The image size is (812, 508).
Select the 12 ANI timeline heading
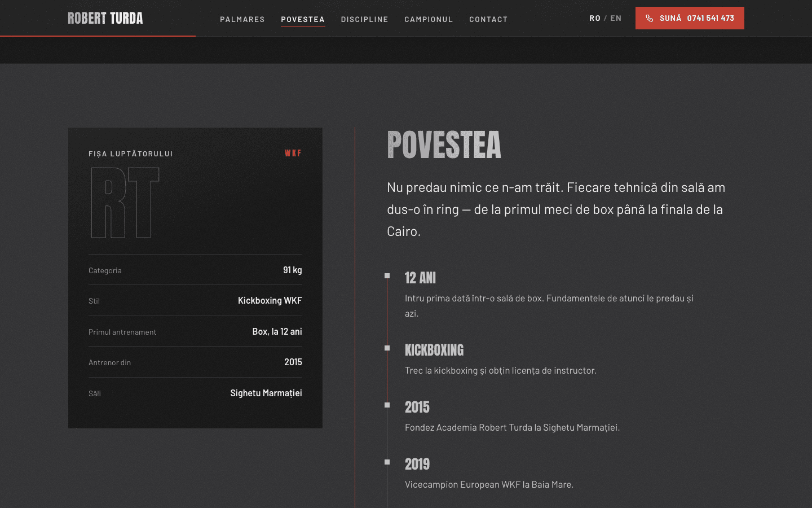(x=420, y=278)
